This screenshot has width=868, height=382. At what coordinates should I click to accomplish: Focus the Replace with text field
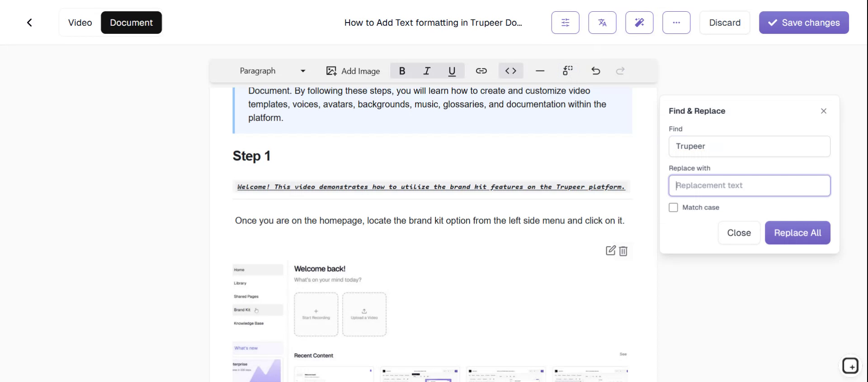[x=750, y=186]
